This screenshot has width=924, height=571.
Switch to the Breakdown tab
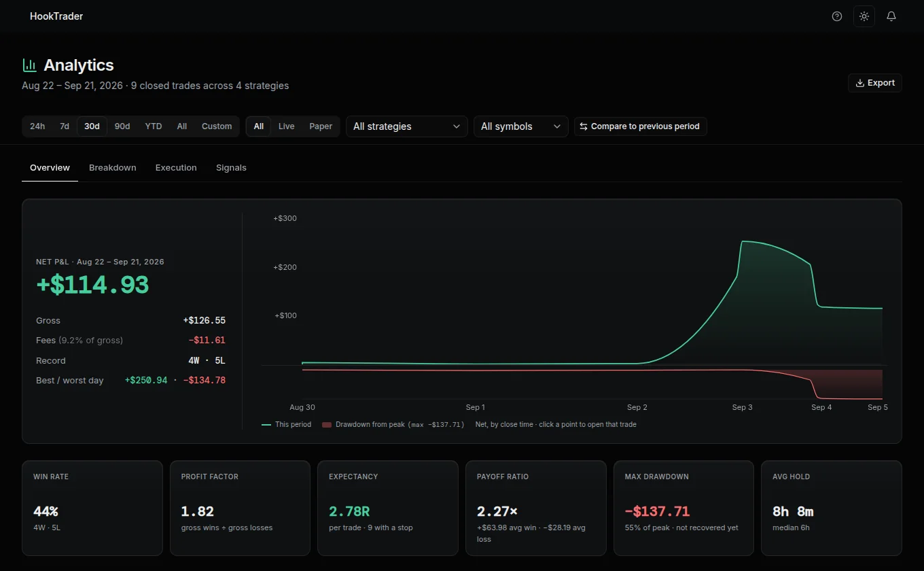tap(113, 168)
